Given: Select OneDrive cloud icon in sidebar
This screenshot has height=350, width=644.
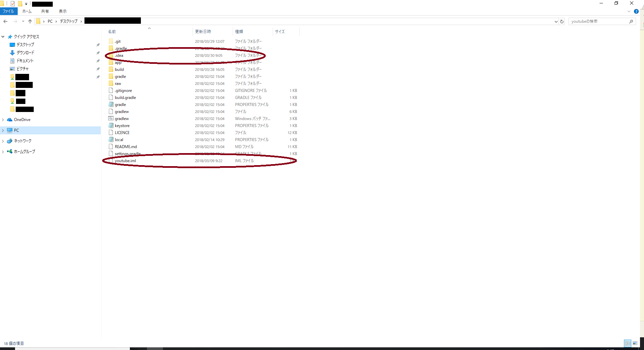Looking at the screenshot, I should click(x=10, y=120).
